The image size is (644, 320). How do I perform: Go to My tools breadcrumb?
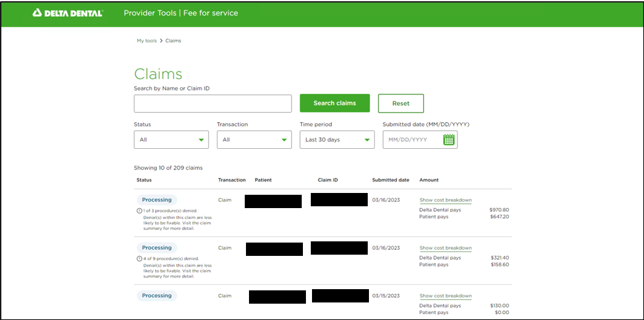coord(147,41)
